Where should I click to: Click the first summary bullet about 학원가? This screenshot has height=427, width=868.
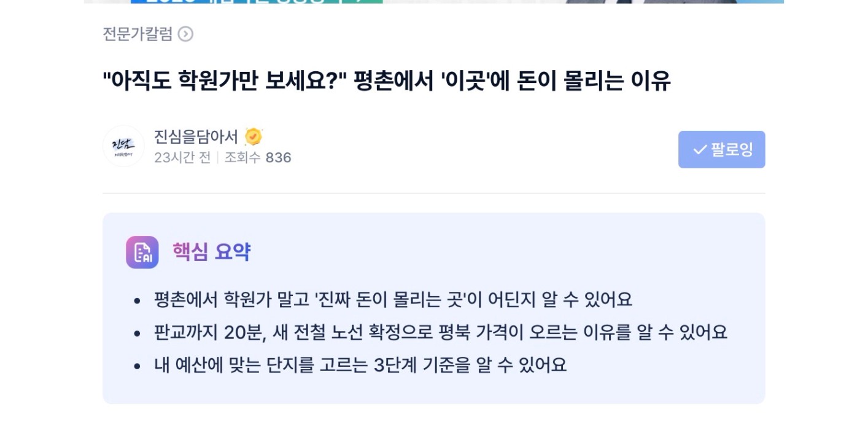click(x=393, y=300)
